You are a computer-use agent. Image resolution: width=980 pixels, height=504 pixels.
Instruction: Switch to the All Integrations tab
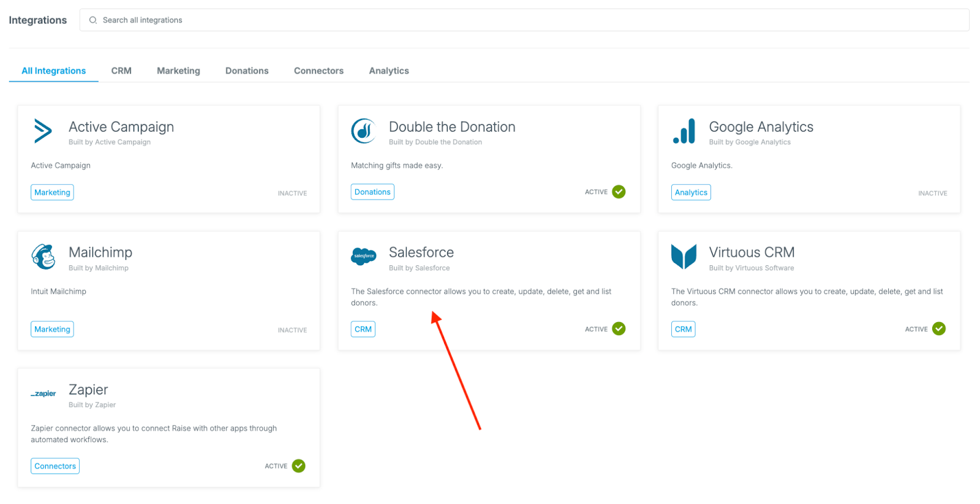[x=54, y=71]
